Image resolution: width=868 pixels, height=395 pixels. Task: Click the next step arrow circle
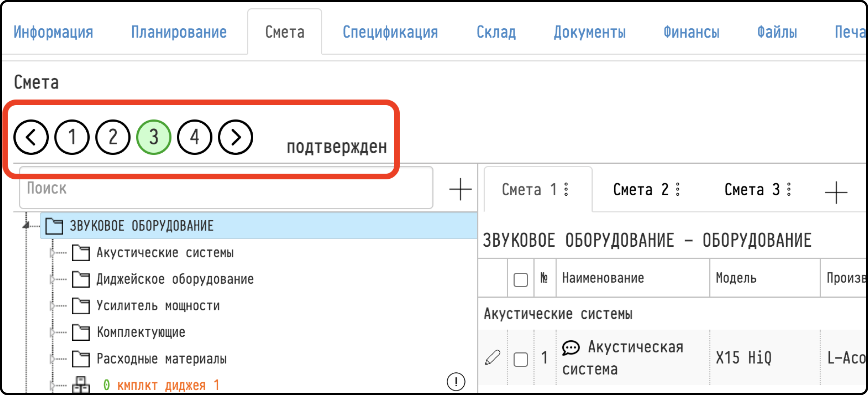236,137
